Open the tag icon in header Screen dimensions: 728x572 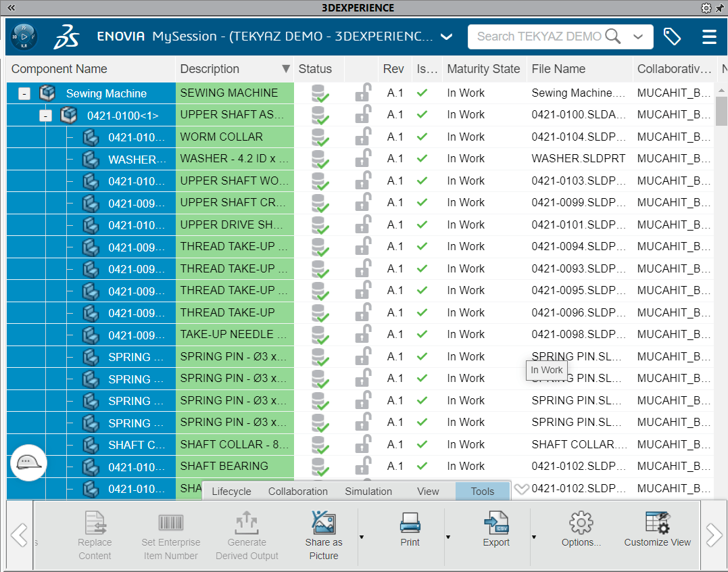[x=672, y=37]
